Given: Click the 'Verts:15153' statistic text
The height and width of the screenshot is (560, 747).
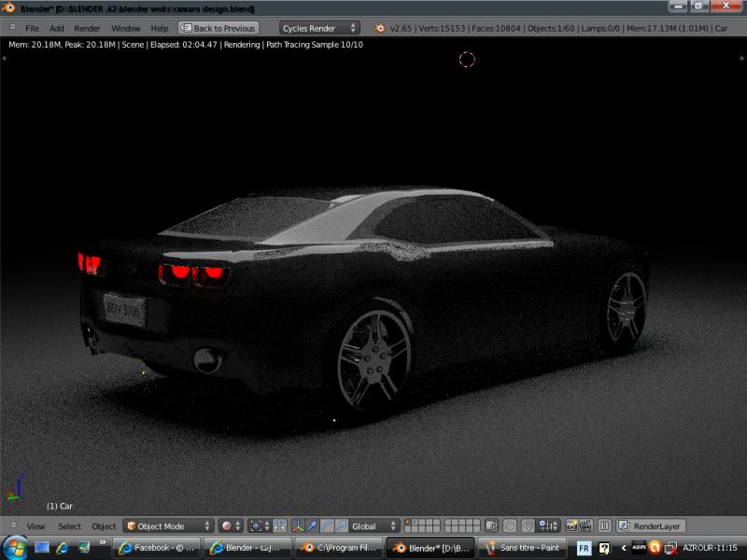Looking at the screenshot, I should coord(441,29).
